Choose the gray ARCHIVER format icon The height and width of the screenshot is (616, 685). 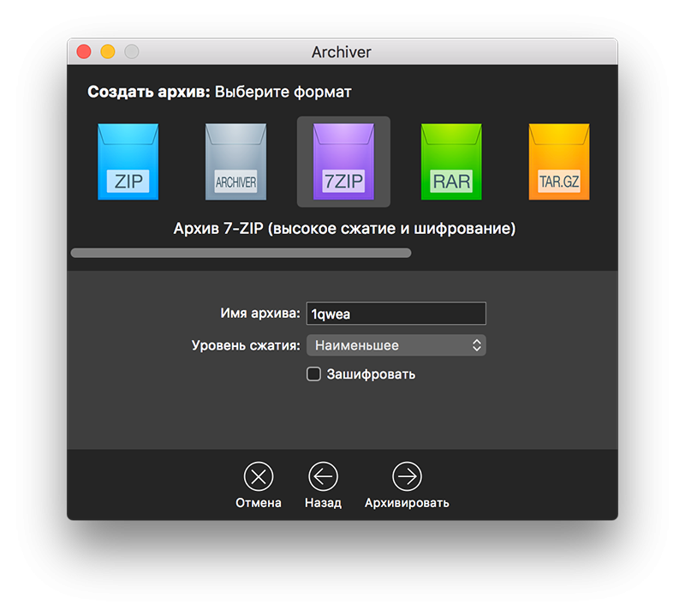coord(236,162)
